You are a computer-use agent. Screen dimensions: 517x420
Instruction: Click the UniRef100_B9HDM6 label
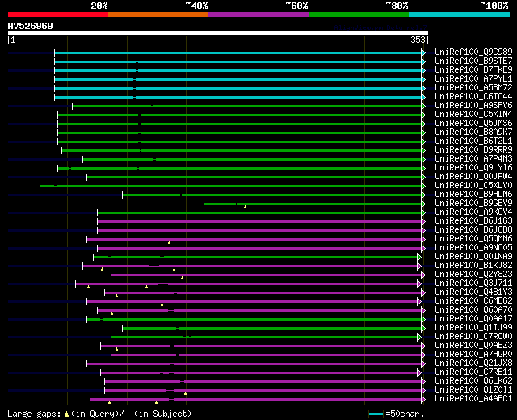click(473, 195)
